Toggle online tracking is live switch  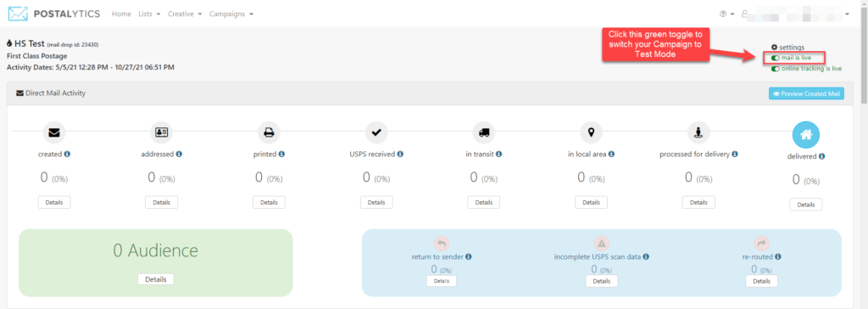776,69
